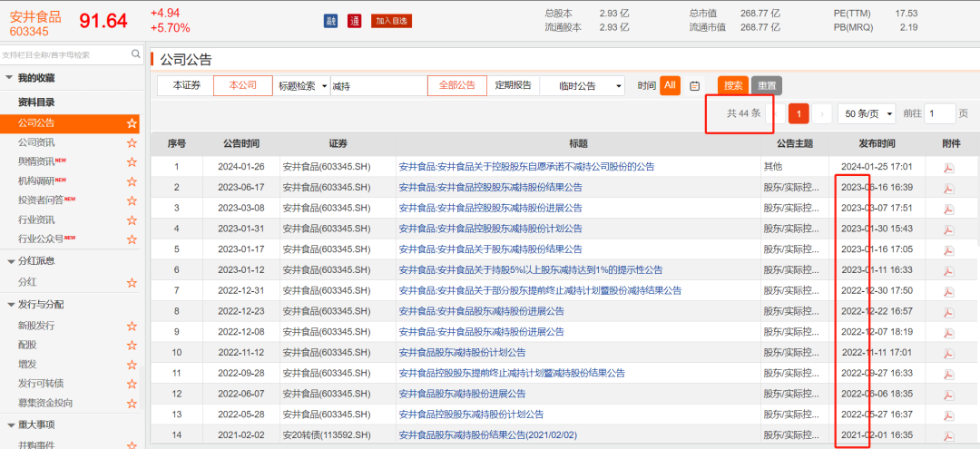Select the 全部公告 filter option
The image size is (980, 449).
tap(456, 85)
